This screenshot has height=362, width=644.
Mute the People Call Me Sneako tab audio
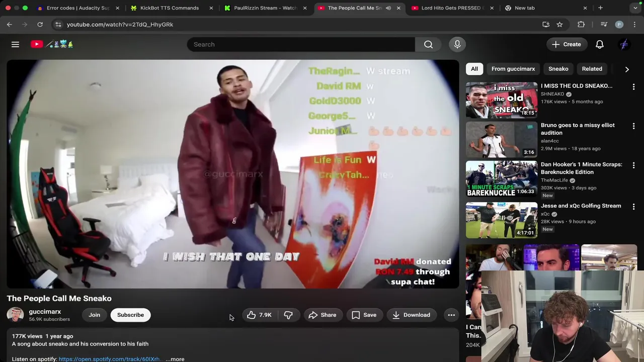pyautogui.click(x=388, y=8)
